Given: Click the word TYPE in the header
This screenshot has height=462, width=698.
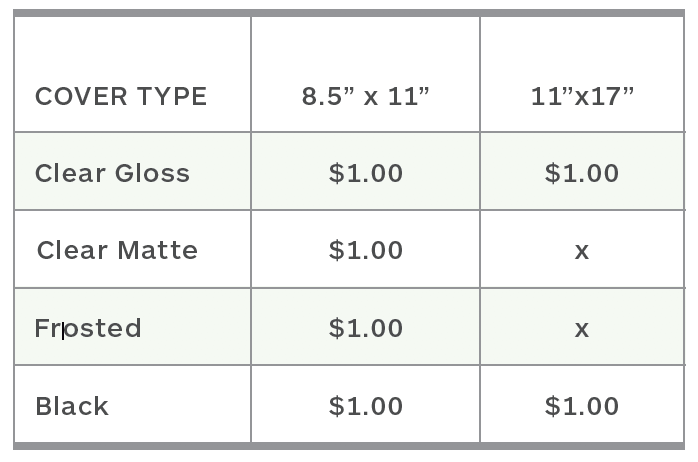Looking at the screenshot, I should (x=167, y=97).
